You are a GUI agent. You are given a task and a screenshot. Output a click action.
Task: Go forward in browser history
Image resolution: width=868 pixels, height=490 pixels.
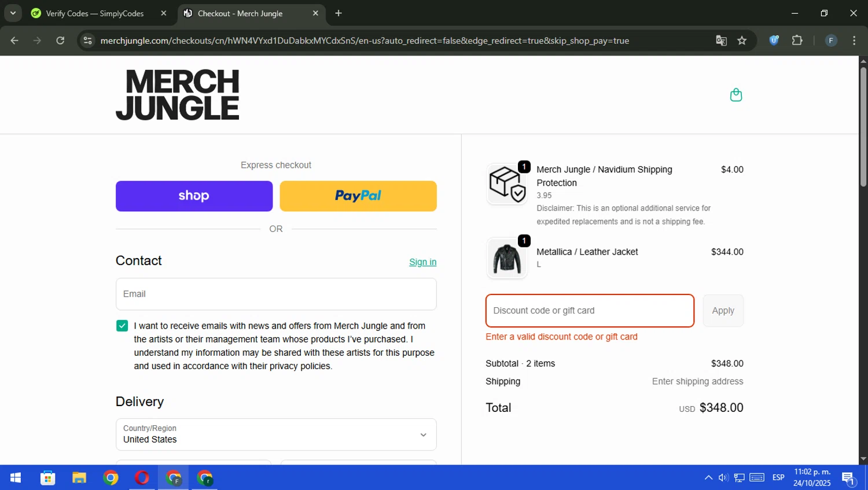38,40
